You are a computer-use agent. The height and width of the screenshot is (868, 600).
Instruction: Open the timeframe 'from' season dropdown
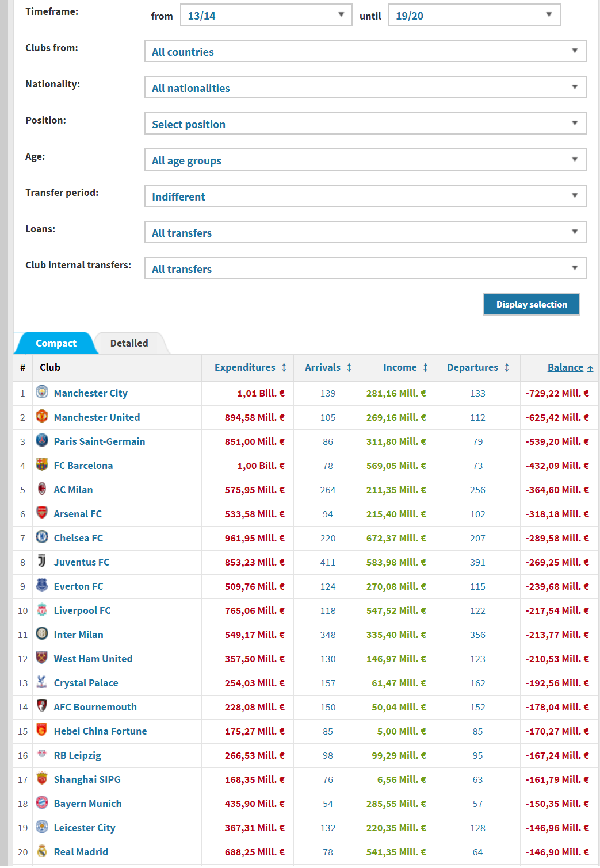266,15
